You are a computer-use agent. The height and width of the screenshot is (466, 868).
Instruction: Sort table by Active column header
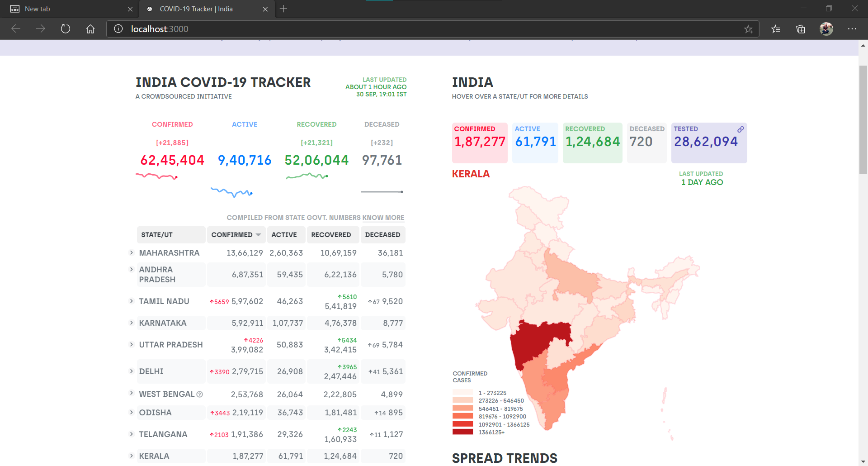pos(286,235)
